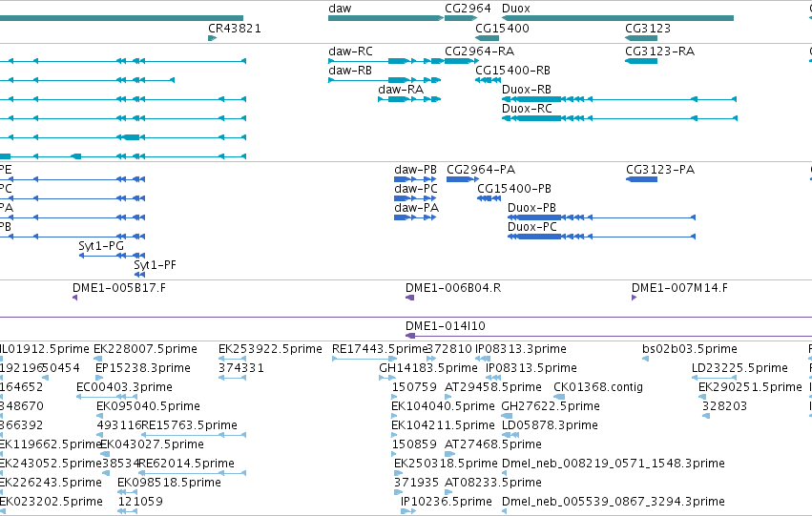
Task: Select protein daw-PA
Action: (415, 217)
